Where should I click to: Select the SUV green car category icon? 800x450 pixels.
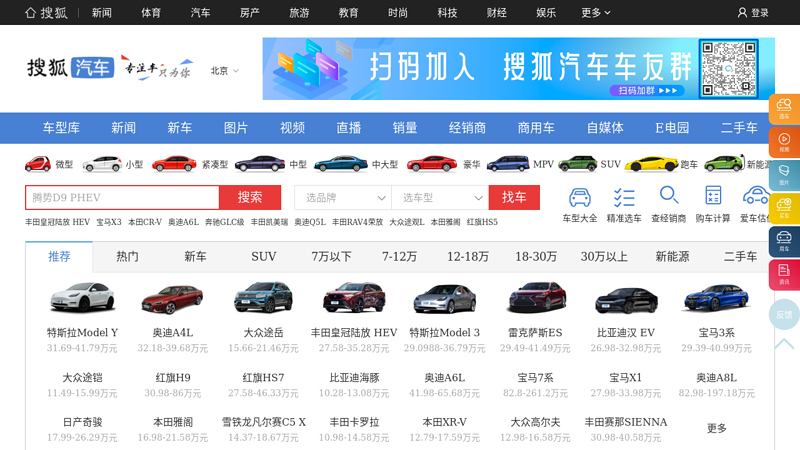point(578,164)
